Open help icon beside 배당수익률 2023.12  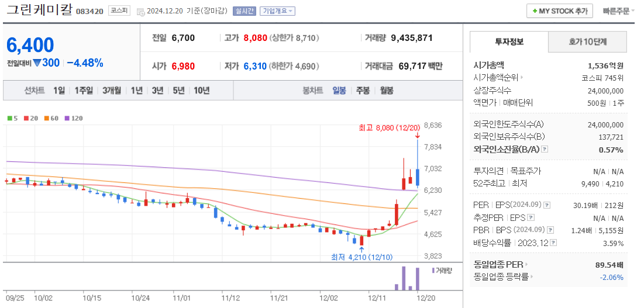click(x=554, y=243)
